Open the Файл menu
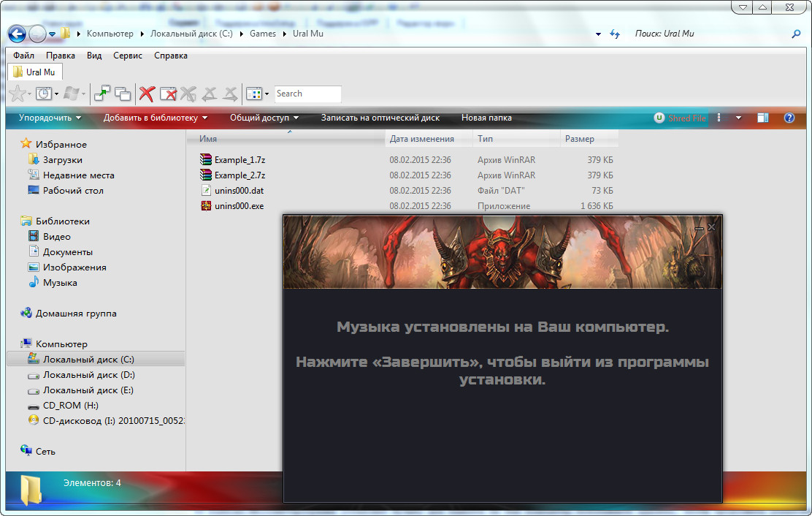The width and height of the screenshot is (812, 516). click(x=24, y=56)
